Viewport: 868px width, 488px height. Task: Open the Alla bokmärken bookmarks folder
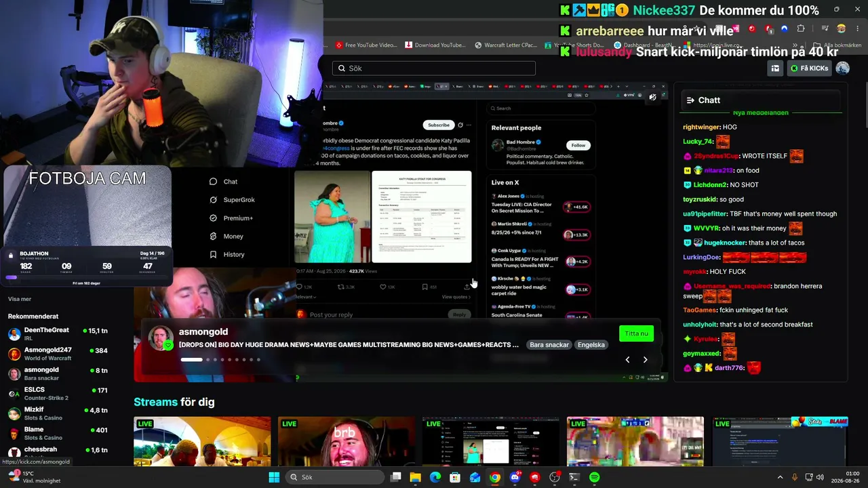pyautogui.click(x=837, y=45)
